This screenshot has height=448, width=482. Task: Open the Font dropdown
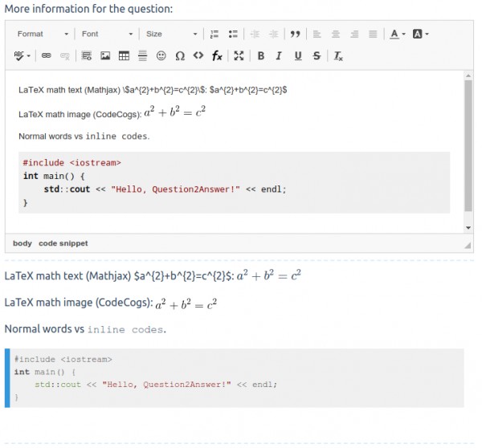(107, 34)
